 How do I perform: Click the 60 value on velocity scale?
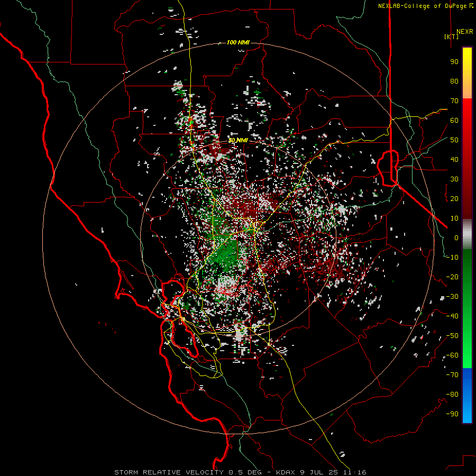454,121
